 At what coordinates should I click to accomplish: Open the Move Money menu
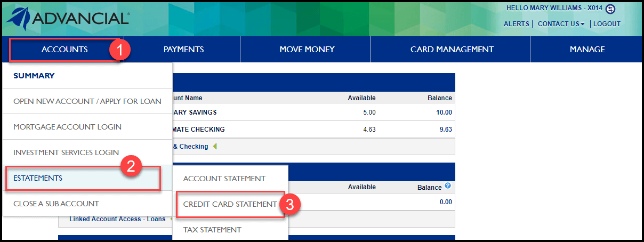(x=307, y=50)
